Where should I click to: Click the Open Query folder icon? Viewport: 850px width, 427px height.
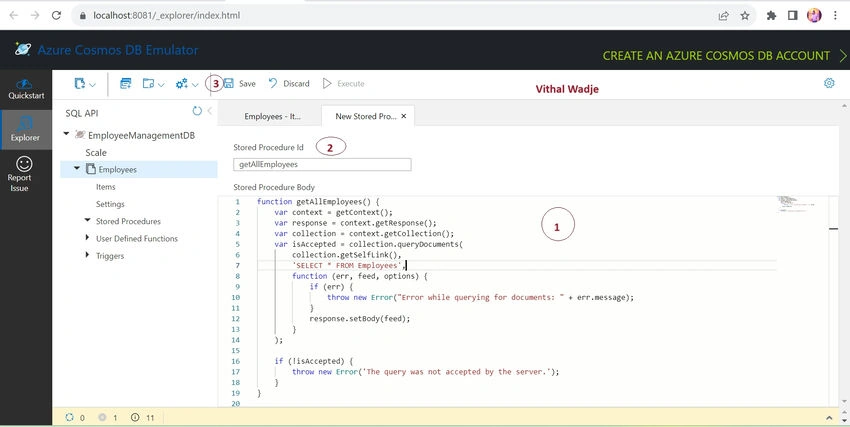click(148, 83)
